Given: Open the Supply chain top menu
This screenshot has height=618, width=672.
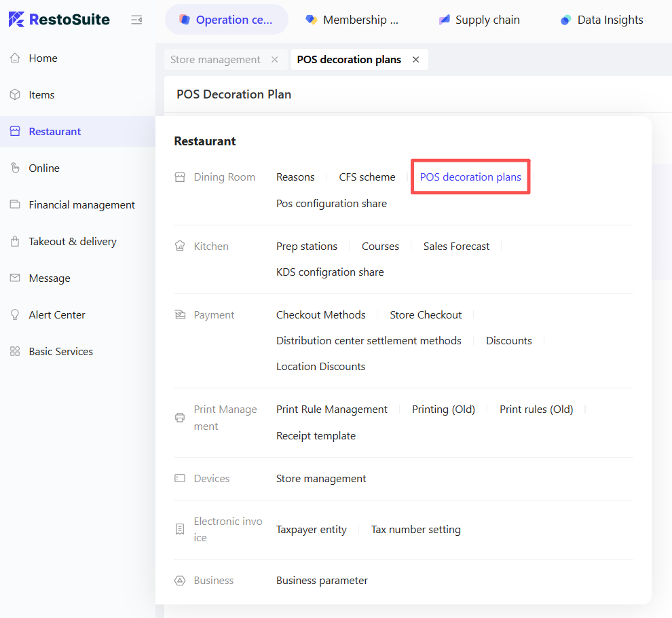Looking at the screenshot, I should pos(479,20).
